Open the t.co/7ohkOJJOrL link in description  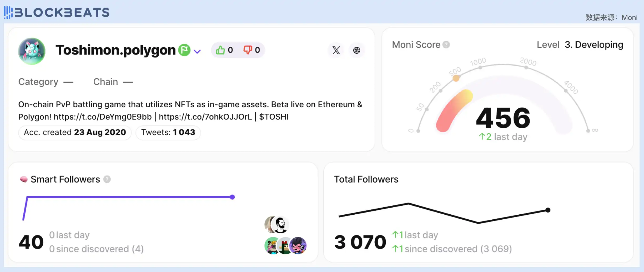click(205, 117)
